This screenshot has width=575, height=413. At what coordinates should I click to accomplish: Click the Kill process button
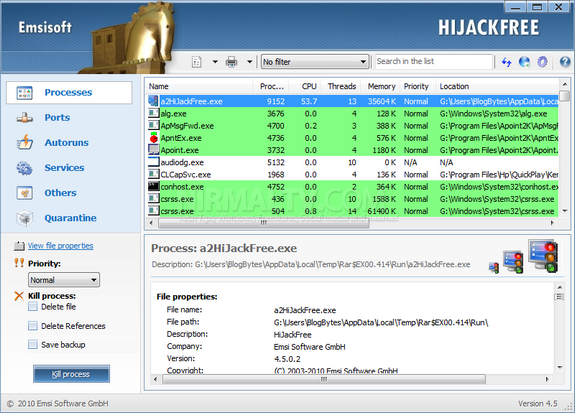click(x=72, y=374)
